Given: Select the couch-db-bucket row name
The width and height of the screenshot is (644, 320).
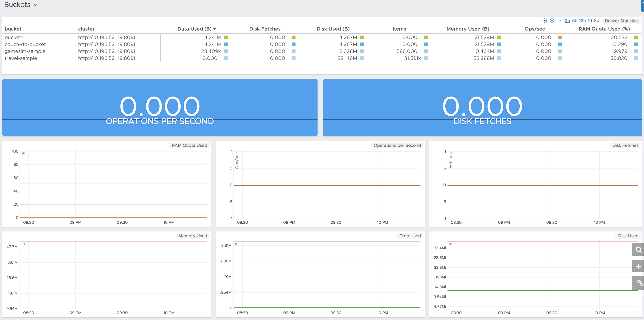Looking at the screenshot, I should [25, 44].
